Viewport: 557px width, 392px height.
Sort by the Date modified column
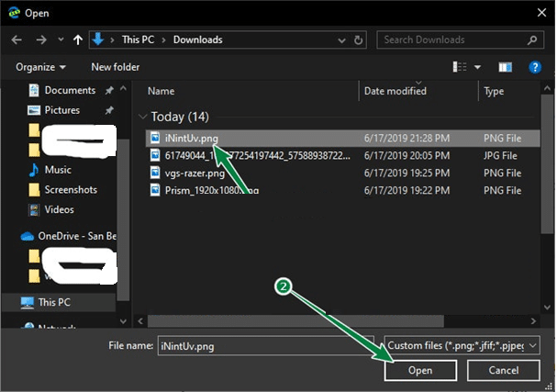(395, 92)
